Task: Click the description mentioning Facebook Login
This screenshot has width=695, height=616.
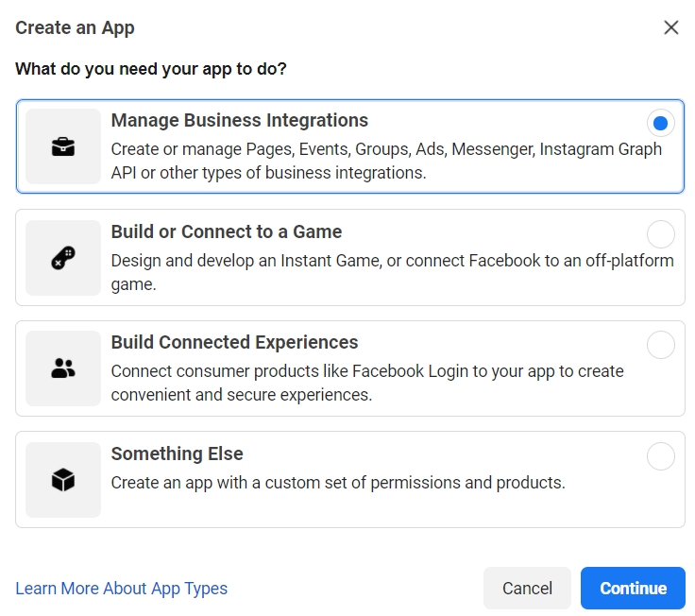Action: tap(367, 383)
